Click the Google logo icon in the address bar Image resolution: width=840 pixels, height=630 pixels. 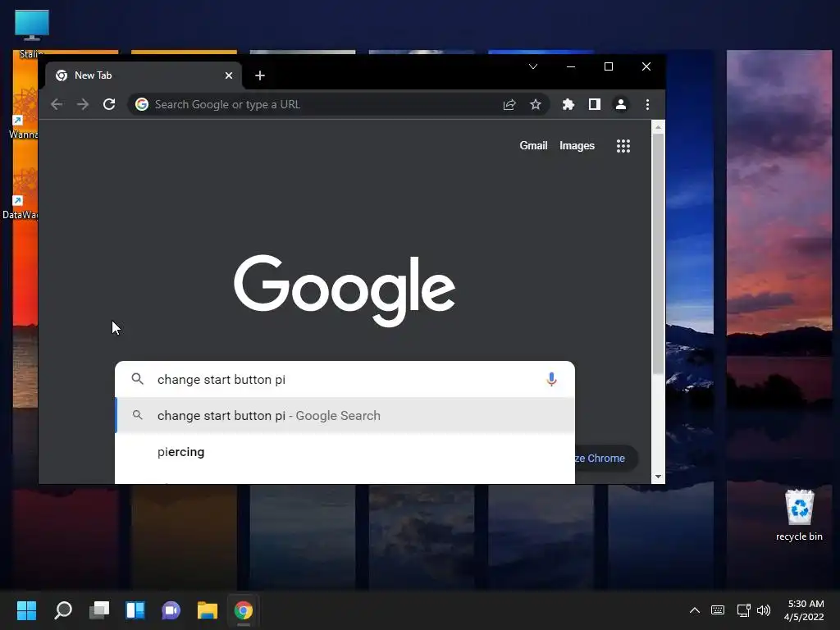tap(141, 104)
